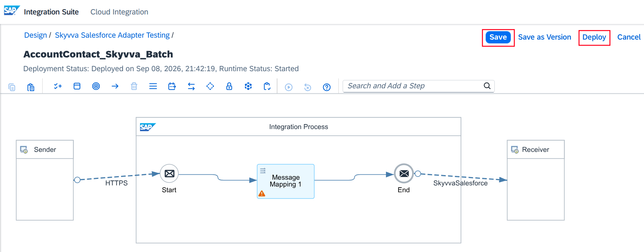Screen dimensions: 644x252
Task: Select the HTTPS sender connection label
Action: click(x=116, y=183)
